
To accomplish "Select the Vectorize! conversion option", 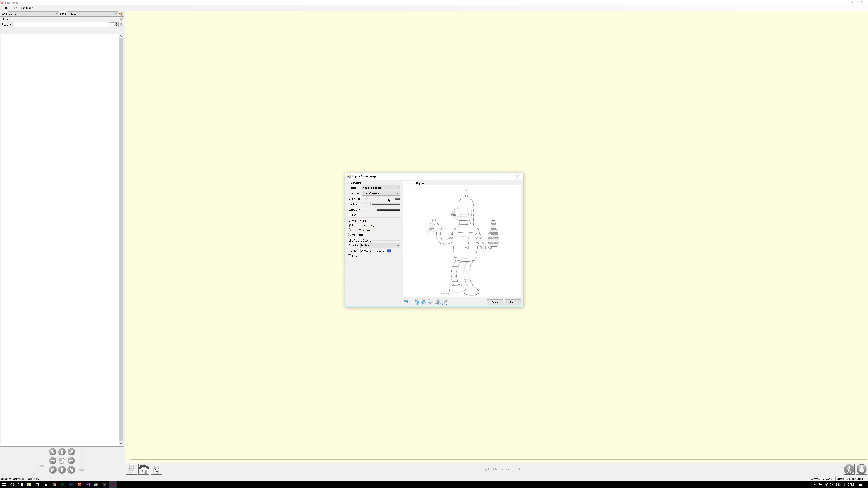I will 350,235.
